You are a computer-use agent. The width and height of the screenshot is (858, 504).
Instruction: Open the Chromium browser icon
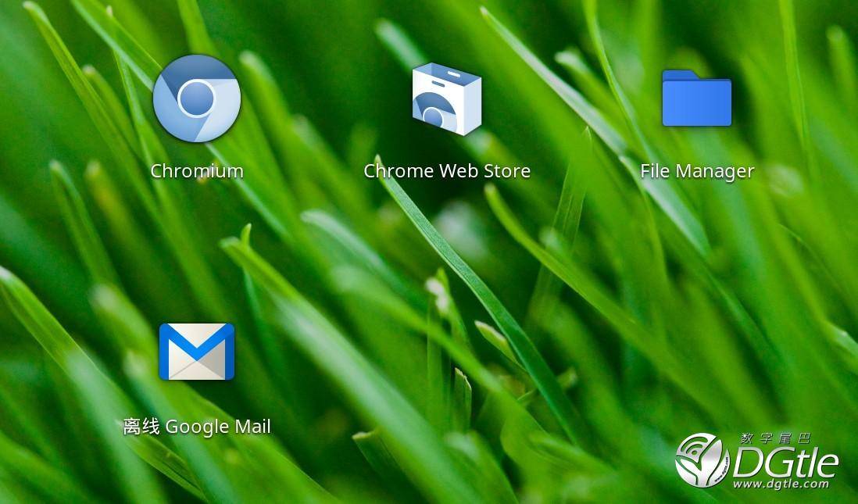click(x=196, y=98)
